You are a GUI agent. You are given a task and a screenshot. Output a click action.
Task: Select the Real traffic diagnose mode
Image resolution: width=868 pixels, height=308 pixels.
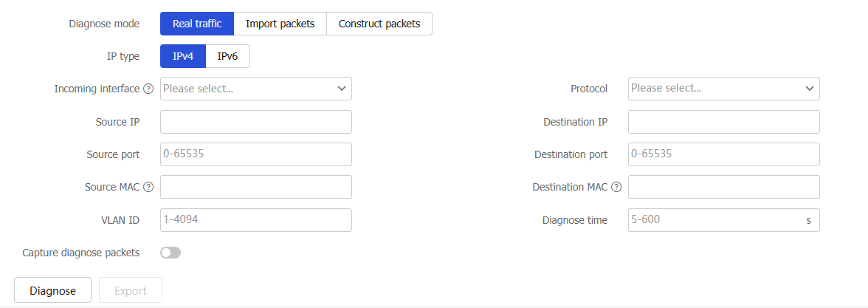click(x=197, y=24)
